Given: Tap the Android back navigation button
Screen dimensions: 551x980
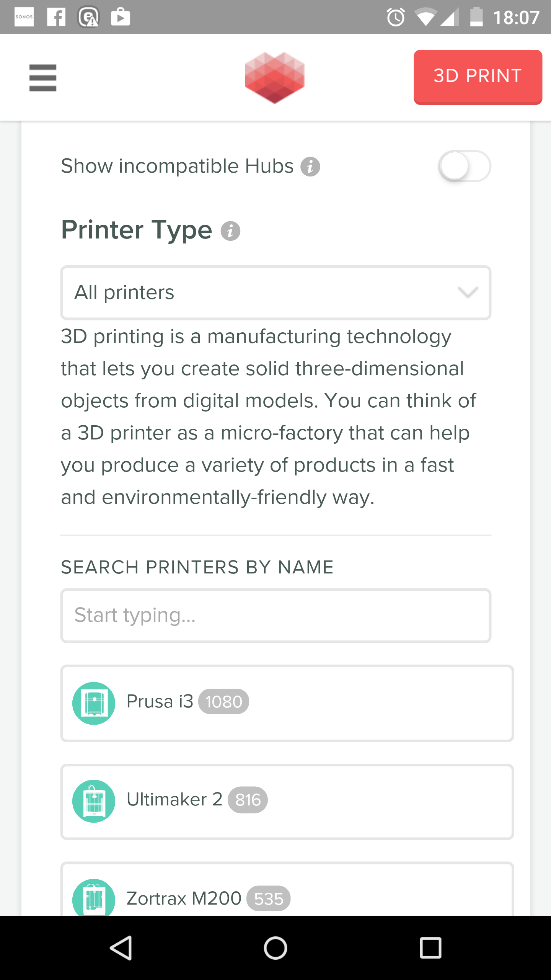Looking at the screenshot, I should click(121, 948).
